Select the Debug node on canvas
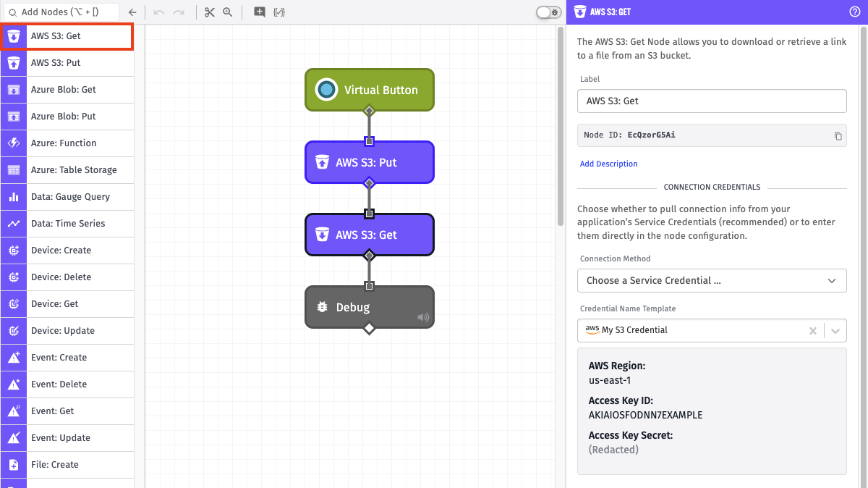Viewport: 868px width, 488px height. pyautogui.click(x=370, y=307)
